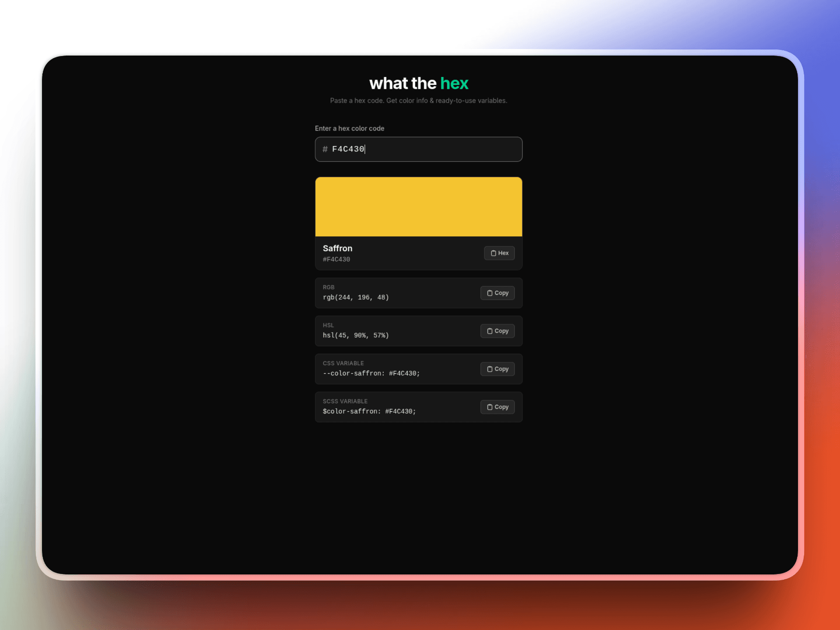
Task: Click the what the hex page title
Action: tap(419, 83)
